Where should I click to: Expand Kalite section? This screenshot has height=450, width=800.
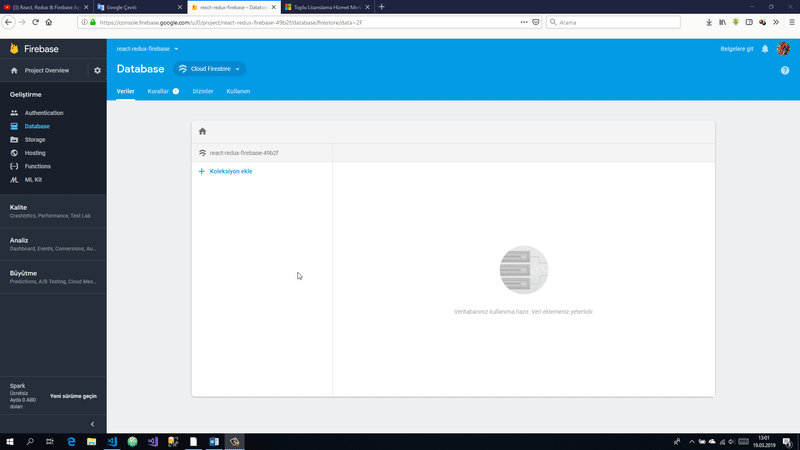[x=53, y=211]
